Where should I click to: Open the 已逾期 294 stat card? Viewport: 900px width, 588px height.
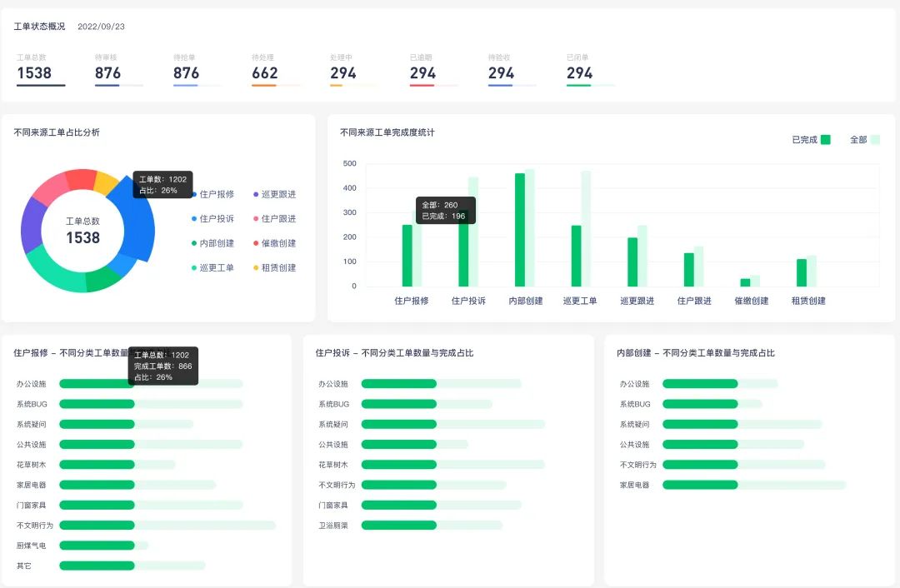433,69
